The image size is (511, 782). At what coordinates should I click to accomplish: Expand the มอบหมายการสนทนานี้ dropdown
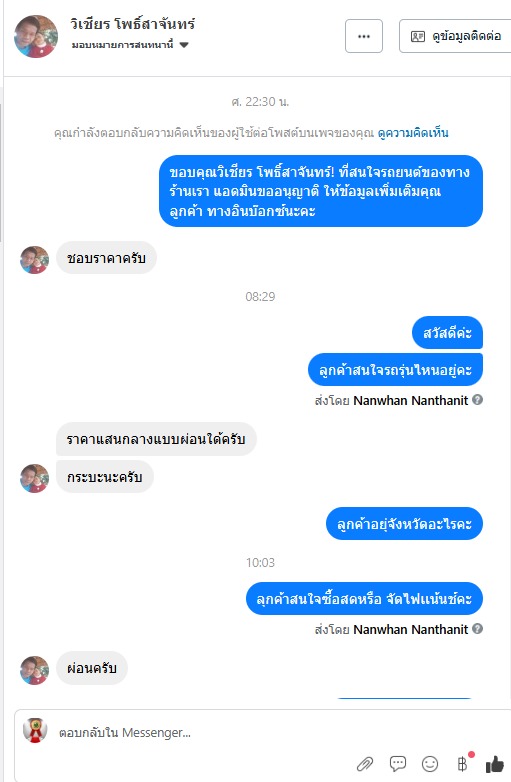(x=130, y=45)
